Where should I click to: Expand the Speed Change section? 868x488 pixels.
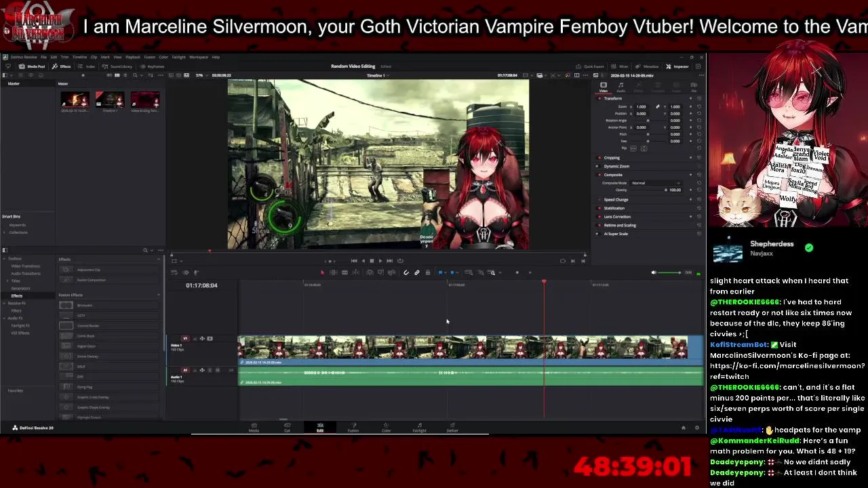[x=616, y=200]
